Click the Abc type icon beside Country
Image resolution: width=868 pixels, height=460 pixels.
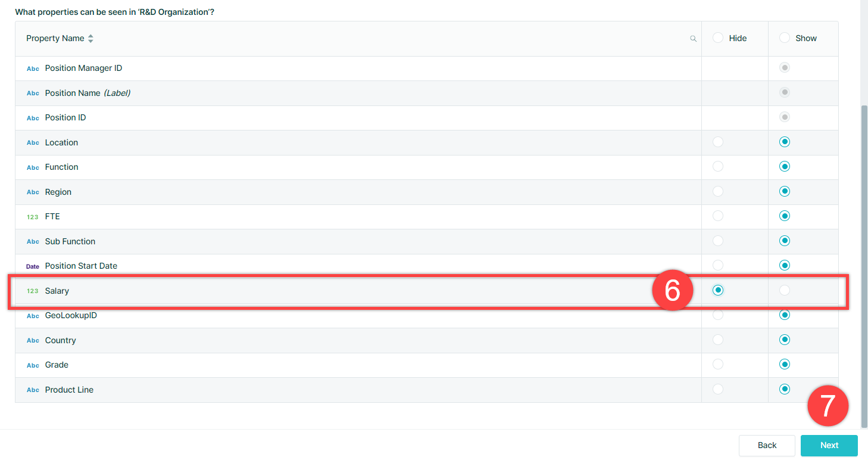click(x=33, y=341)
